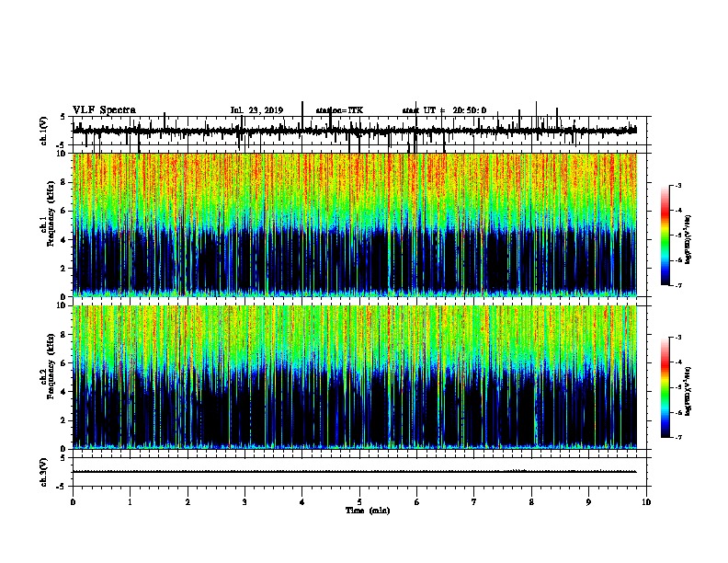
Task: Click the "ch.3(V)" axis label
Action: 43,472
